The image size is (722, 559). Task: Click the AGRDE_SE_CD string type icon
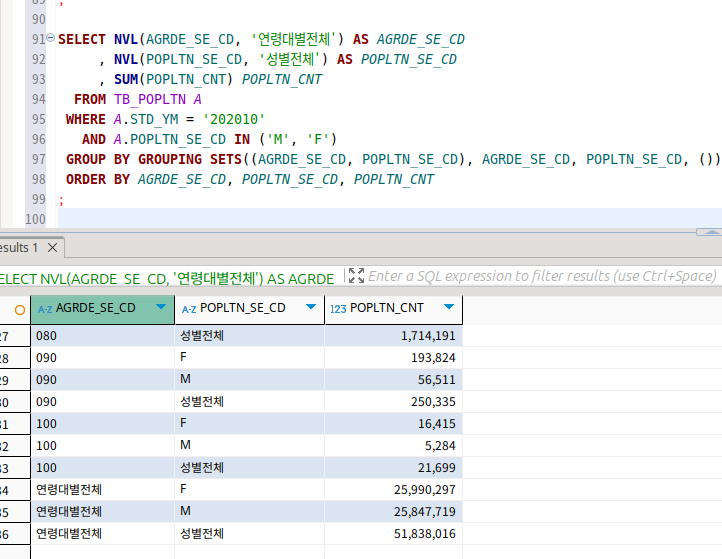(44, 309)
